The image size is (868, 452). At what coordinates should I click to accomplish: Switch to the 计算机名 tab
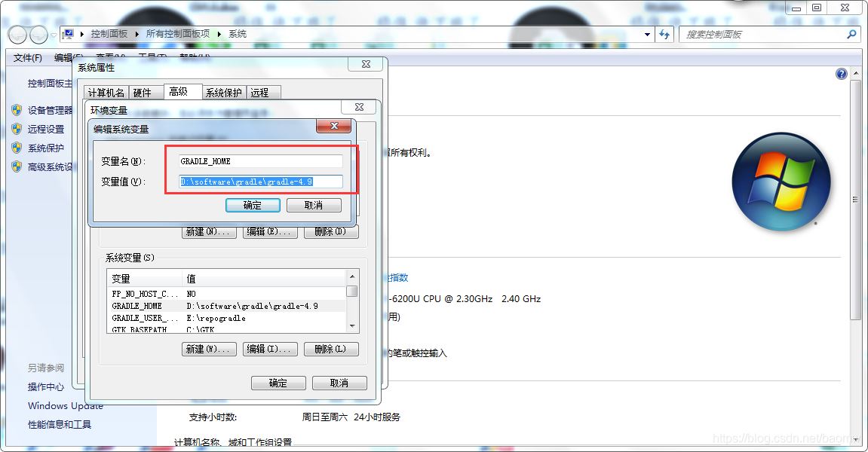(106, 91)
